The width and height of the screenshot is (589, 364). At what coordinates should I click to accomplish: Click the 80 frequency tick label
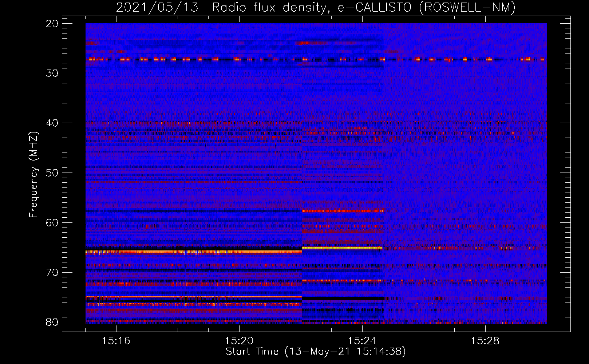point(52,322)
